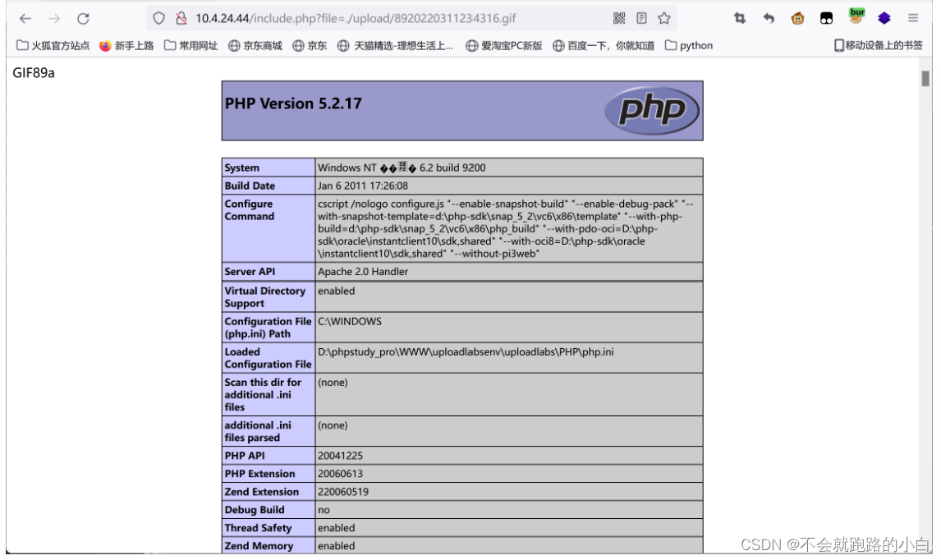
Task: Go forward to the next page
Action: pos(54,19)
